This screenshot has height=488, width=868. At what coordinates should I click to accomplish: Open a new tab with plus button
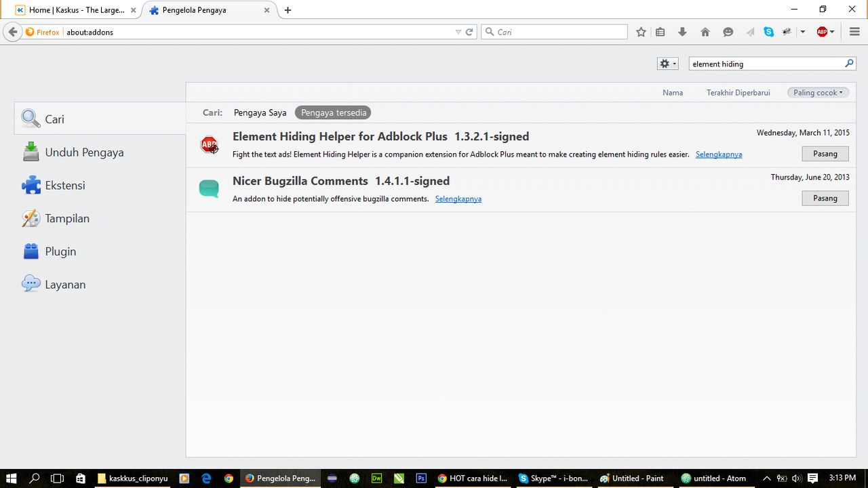point(288,10)
